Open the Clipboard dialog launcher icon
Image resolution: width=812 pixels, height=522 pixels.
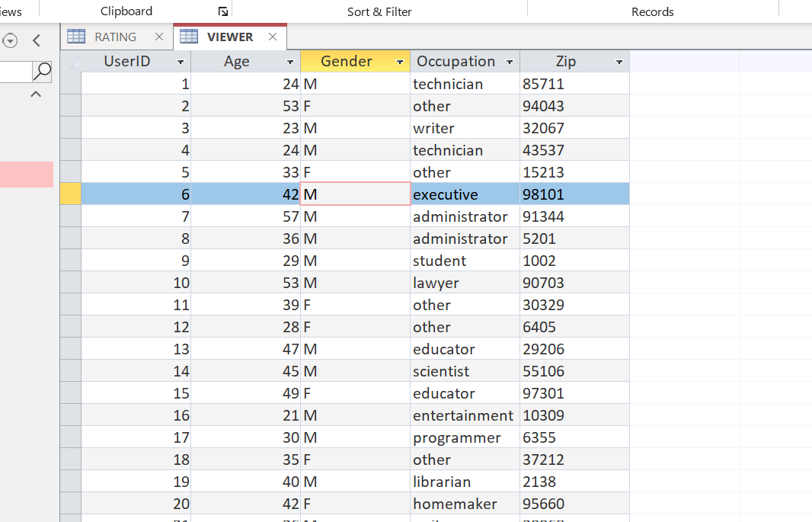point(222,9)
